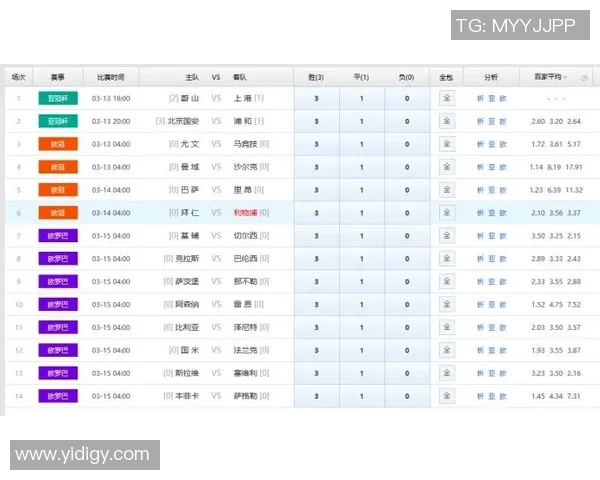Click the 比赛时间 column header
The height and width of the screenshot is (480, 600).
coord(110,77)
